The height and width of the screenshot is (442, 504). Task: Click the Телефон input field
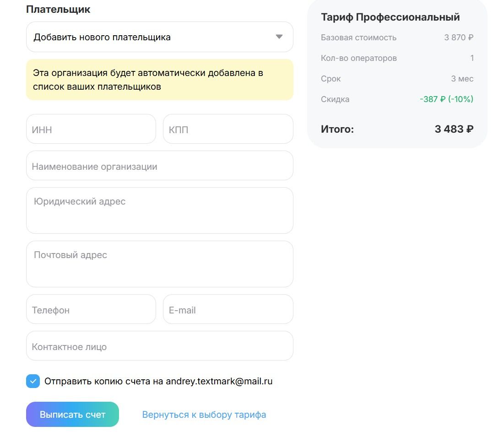[x=91, y=309]
